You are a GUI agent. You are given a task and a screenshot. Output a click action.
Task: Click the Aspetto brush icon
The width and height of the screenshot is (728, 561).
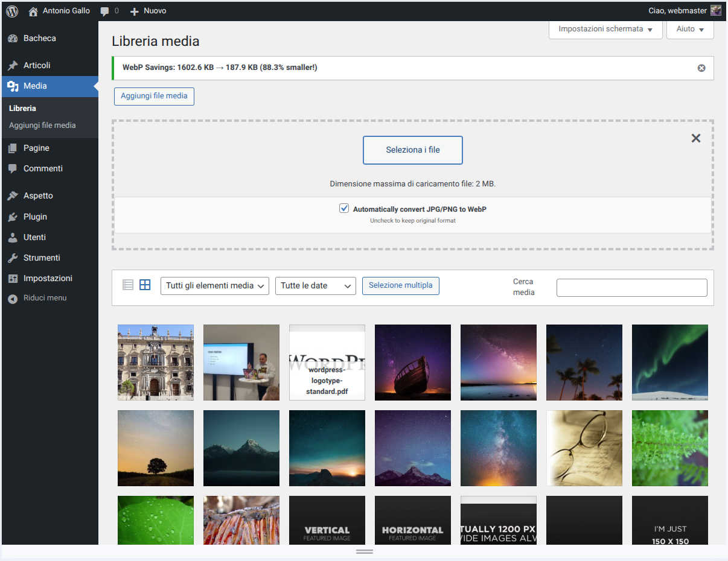(13, 196)
